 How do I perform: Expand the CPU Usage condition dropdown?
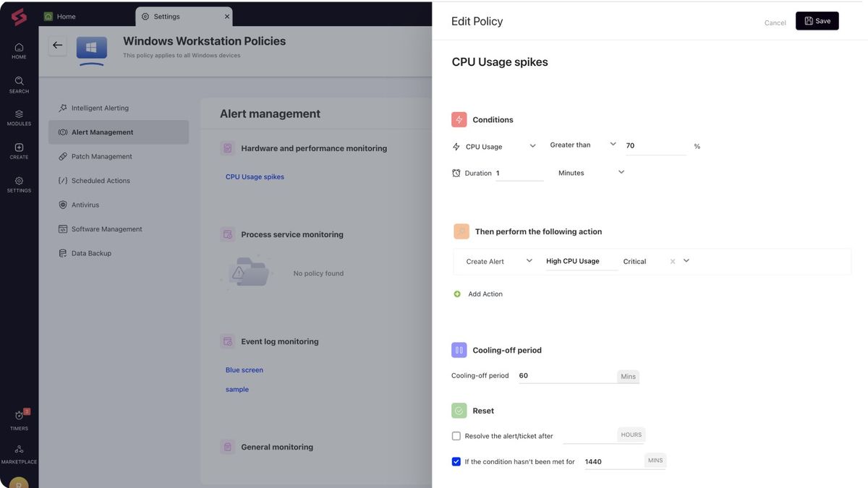pos(532,146)
